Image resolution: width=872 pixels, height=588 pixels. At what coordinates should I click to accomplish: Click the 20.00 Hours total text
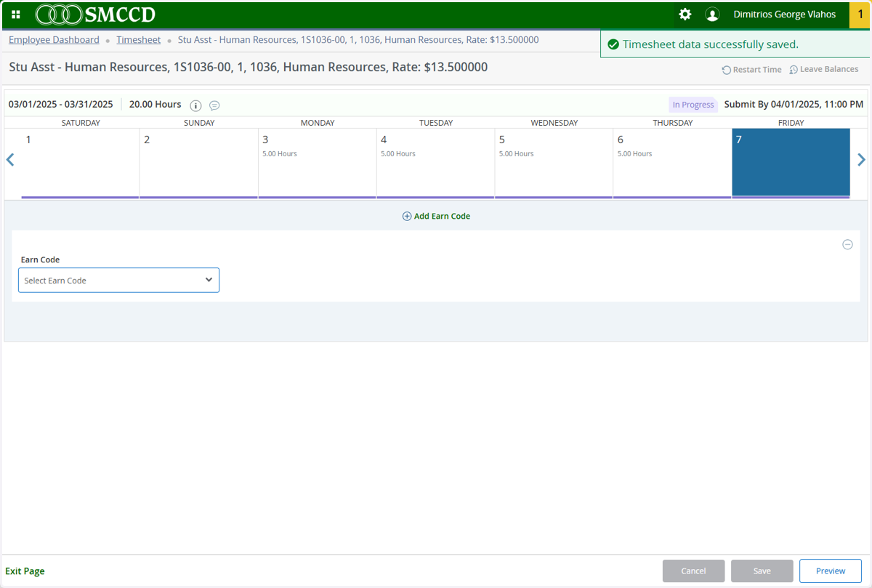coord(156,105)
